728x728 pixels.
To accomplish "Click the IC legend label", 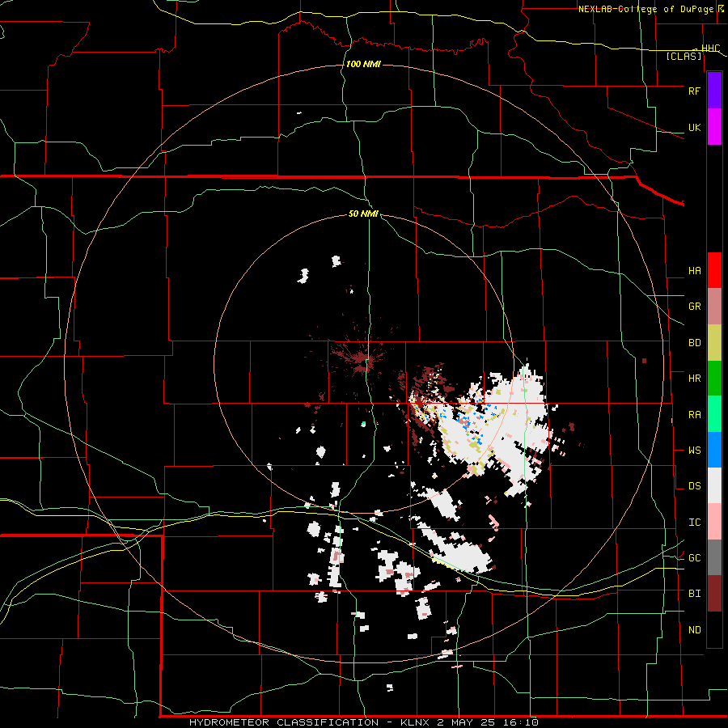I will pyautogui.click(x=694, y=523).
